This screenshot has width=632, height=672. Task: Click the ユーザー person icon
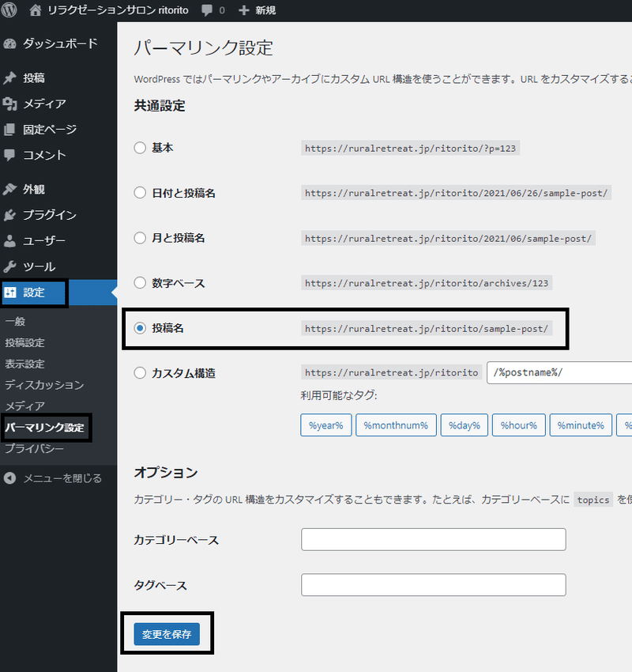click(9, 241)
